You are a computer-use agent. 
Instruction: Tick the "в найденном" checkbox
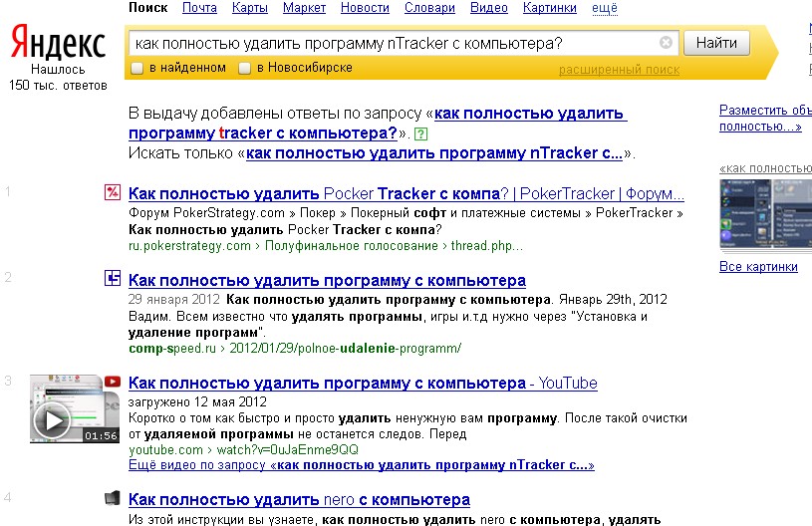[136, 68]
